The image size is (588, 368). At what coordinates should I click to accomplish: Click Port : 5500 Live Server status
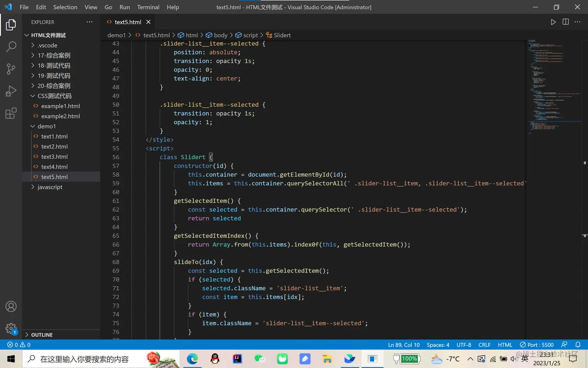click(537, 345)
